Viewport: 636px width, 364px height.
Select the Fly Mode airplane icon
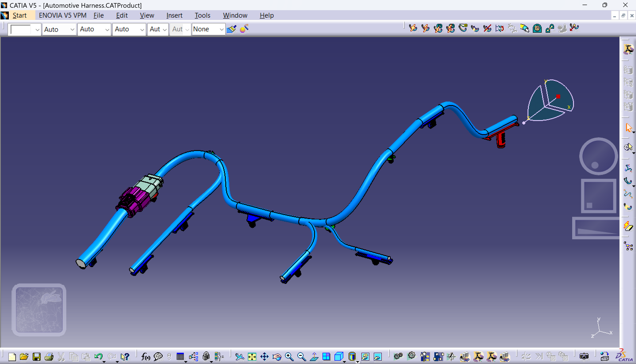(239, 356)
